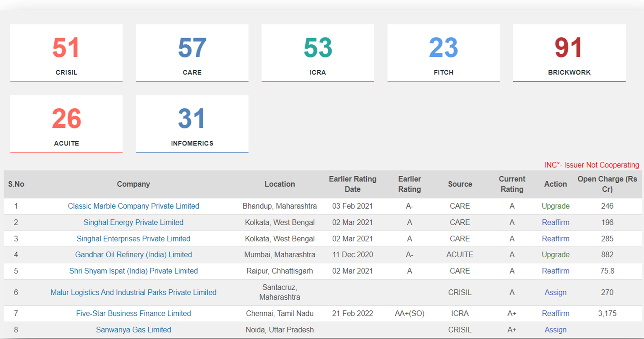Click Reaffirm action for Five-Star Business Finance
The width and height of the screenshot is (644, 339).
556,313
